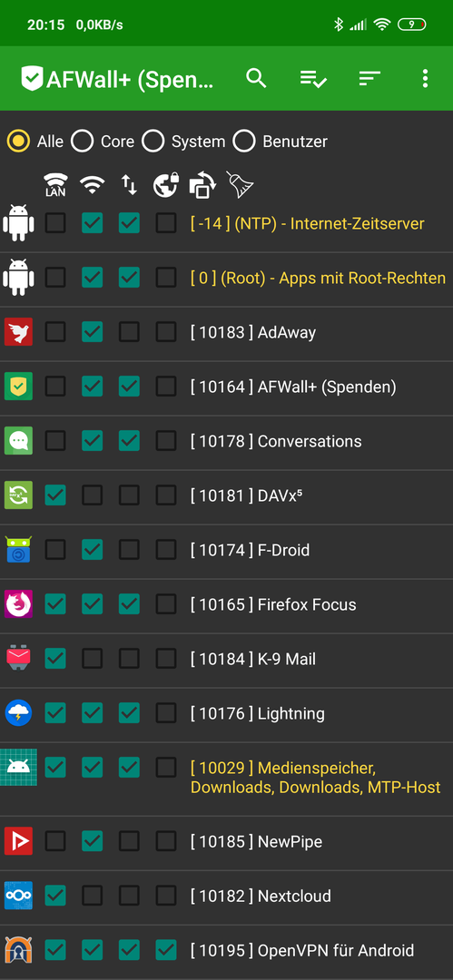
Task: Uncheck VPN checkbox for OpenVPN für Android
Action: pyautogui.click(x=166, y=951)
